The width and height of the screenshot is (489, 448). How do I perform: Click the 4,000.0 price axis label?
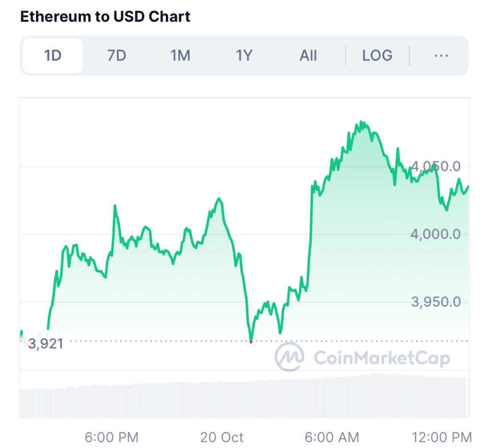[x=436, y=234]
